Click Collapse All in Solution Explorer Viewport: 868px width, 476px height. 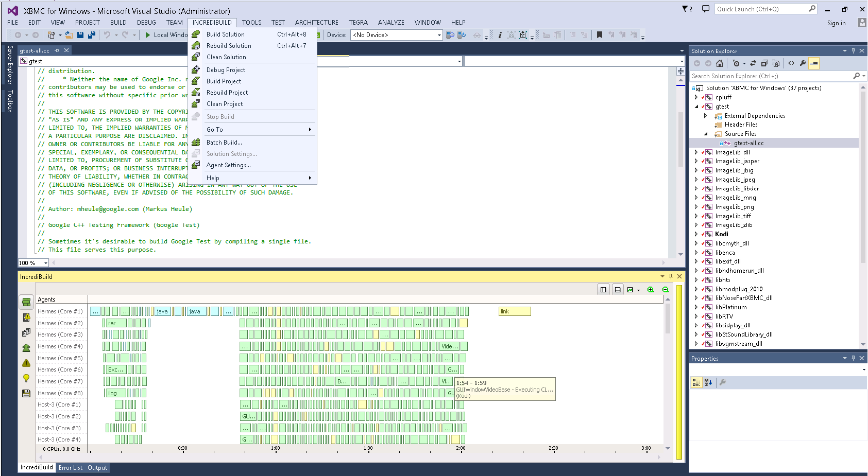[x=764, y=63]
